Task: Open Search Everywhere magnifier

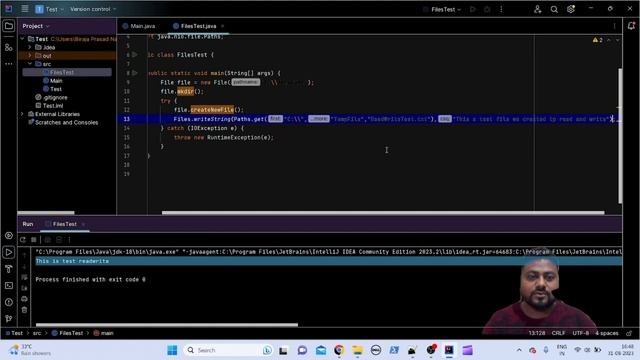Action: pyautogui.click(x=554, y=9)
